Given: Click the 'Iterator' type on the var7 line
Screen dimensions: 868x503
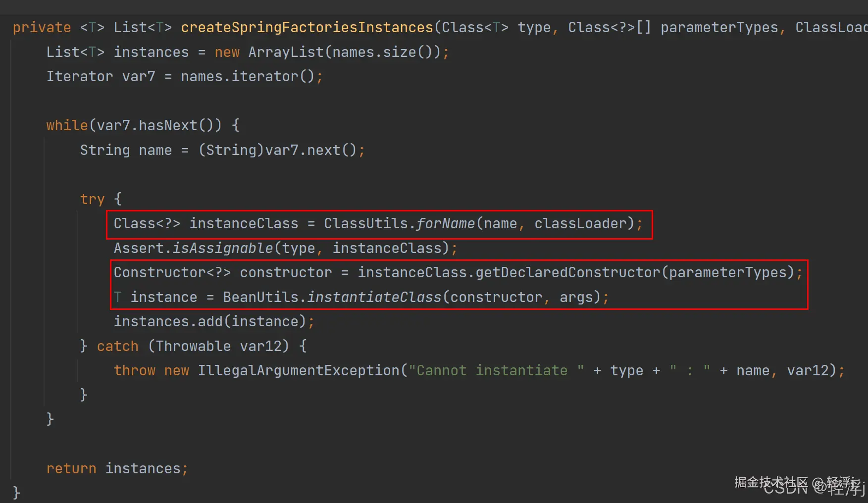Looking at the screenshot, I should coord(80,76).
